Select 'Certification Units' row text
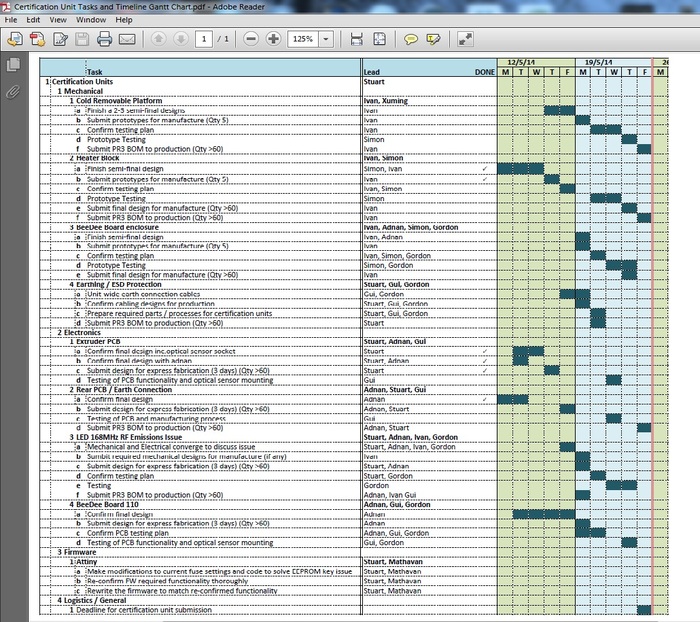The height and width of the screenshot is (622, 700). click(83, 82)
